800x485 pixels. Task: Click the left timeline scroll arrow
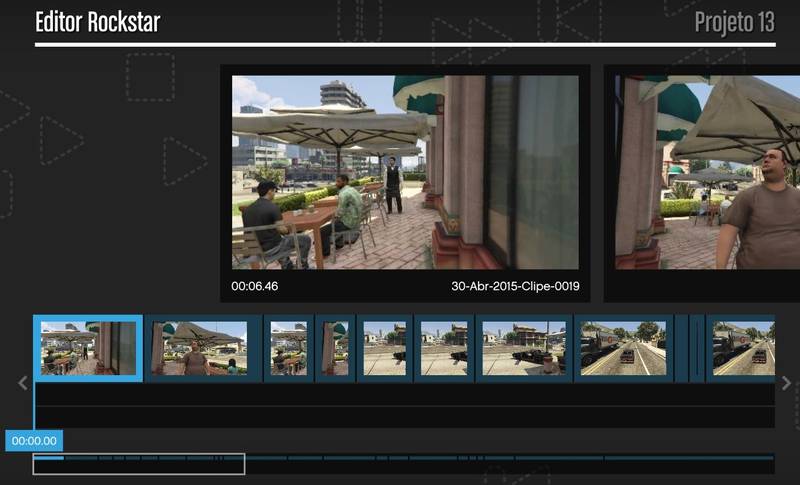pos(22,383)
